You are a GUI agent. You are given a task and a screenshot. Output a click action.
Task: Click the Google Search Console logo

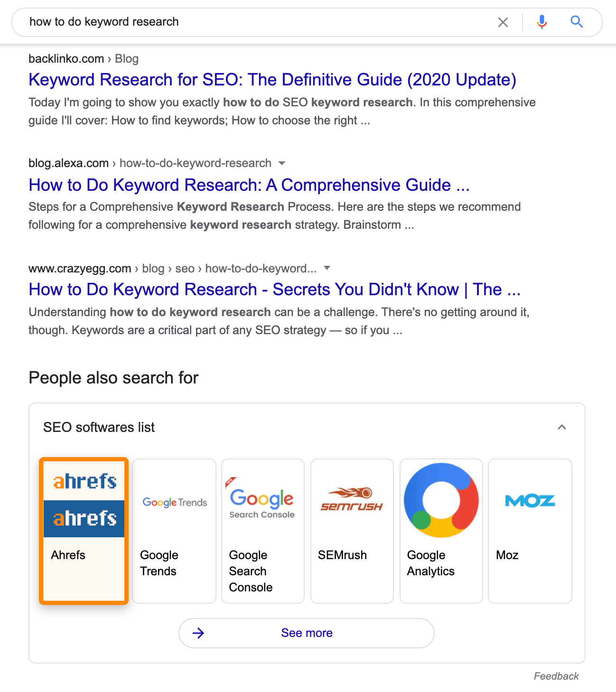click(261, 502)
